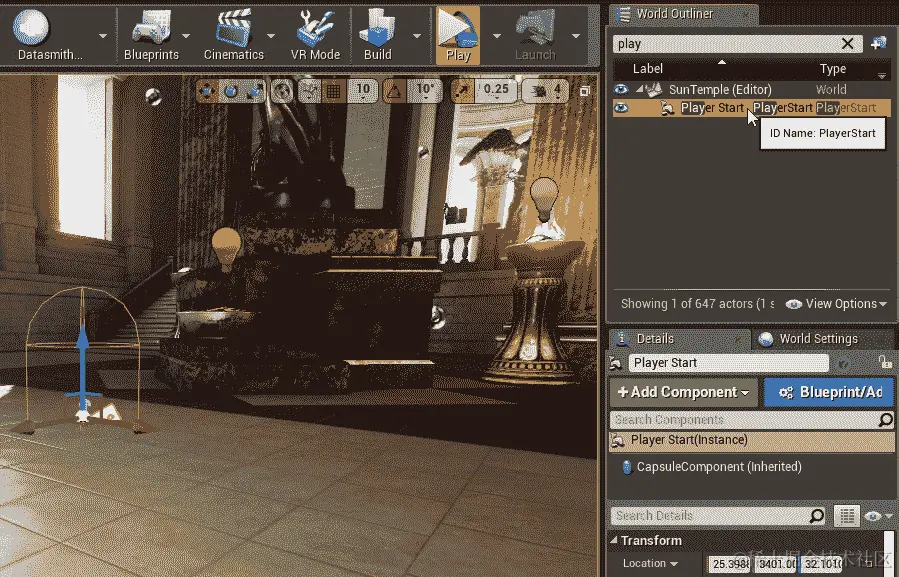
Task: Select the rotate gizmo mode in viewport
Action: (x=230, y=90)
